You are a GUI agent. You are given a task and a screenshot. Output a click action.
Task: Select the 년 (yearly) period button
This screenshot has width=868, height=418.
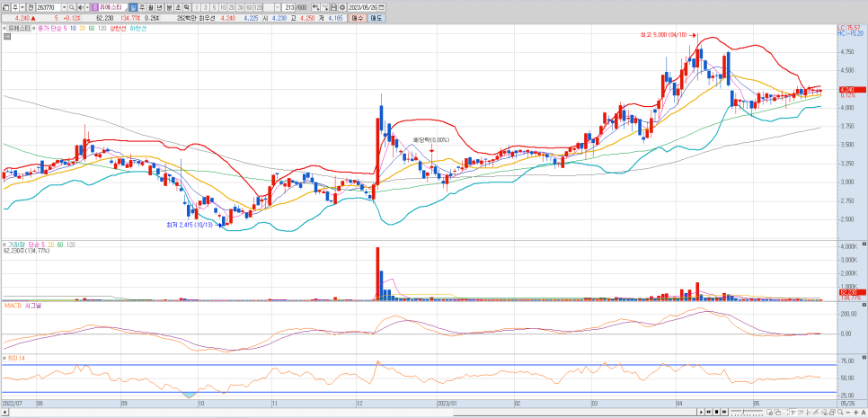coord(159,7)
